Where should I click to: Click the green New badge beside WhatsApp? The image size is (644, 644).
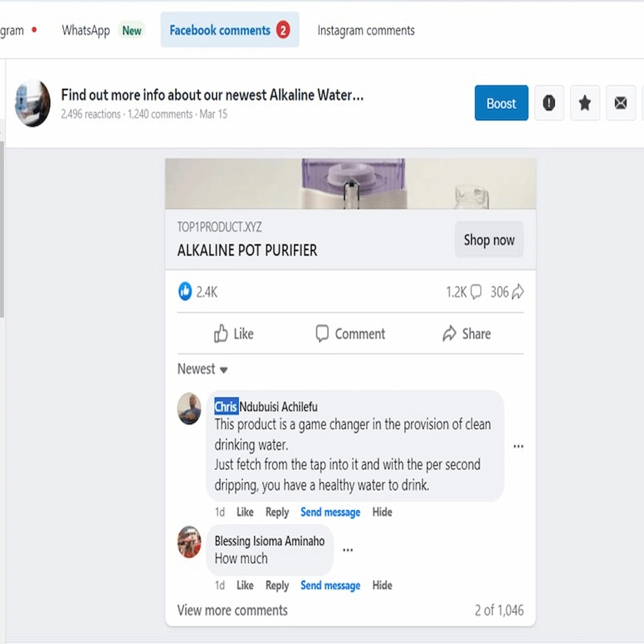(132, 31)
